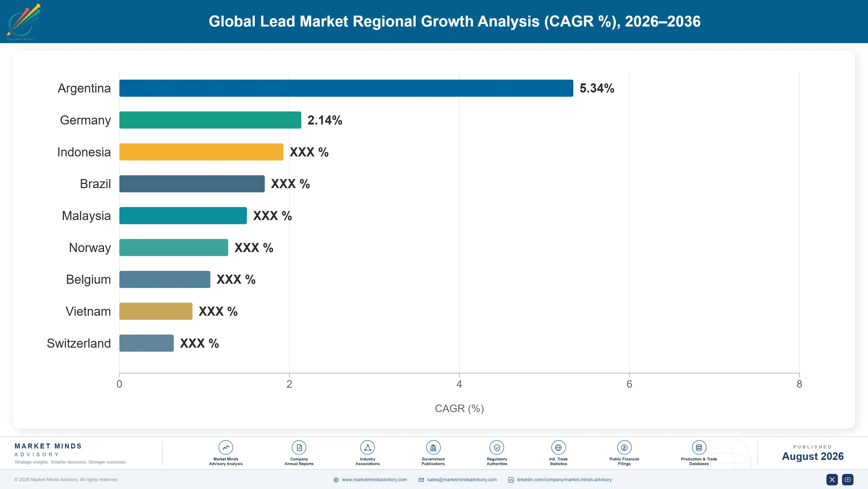Viewport: 868px width, 489px height.
Task: Click the orange Indonesia bar
Action: pos(201,152)
